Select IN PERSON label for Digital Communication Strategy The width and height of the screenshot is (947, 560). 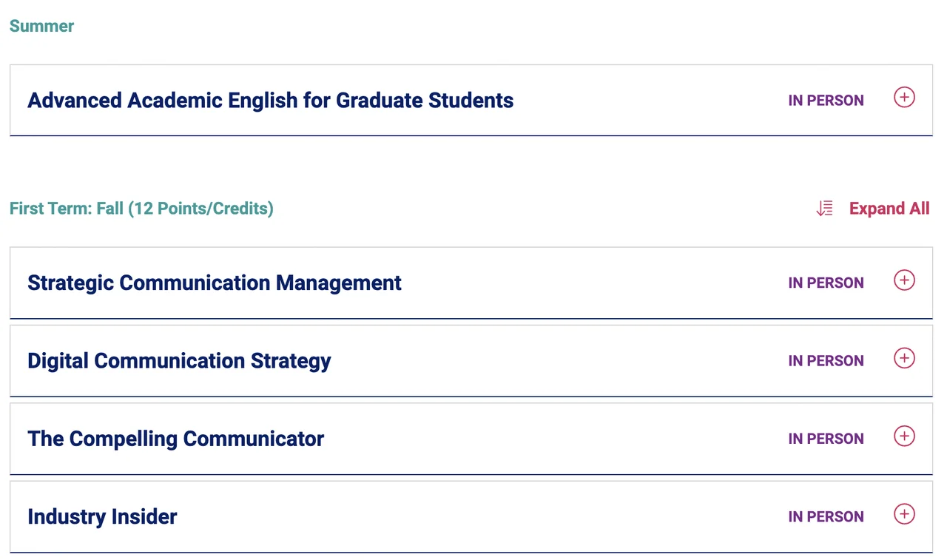point(826,361)
